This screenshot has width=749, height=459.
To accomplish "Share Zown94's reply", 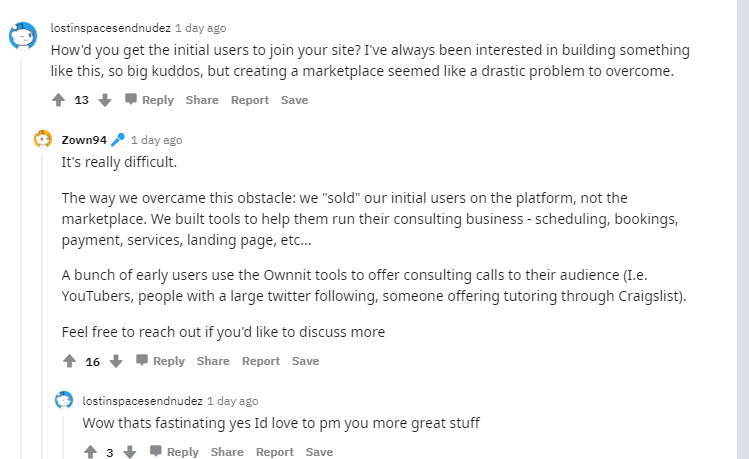I will (213, 361).
